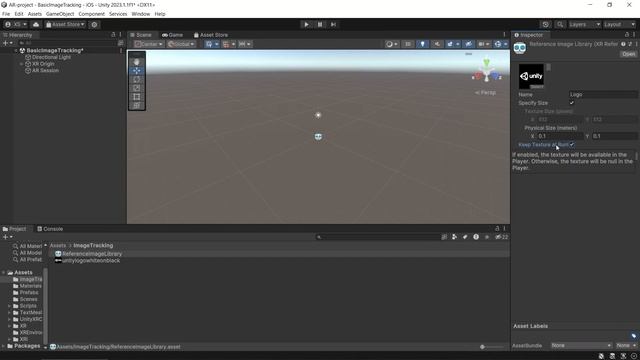This screenshot has height=360, width=640.
Task: Click the Hierarchy add (+) button
Action: (7, 43)
